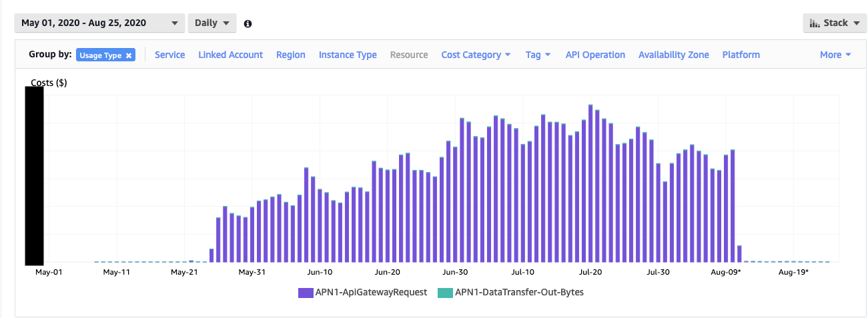Image resolution: width=868 pixels, height=318 pixels.
Task: Click the Costs ($) axis label
Action: 49,83
